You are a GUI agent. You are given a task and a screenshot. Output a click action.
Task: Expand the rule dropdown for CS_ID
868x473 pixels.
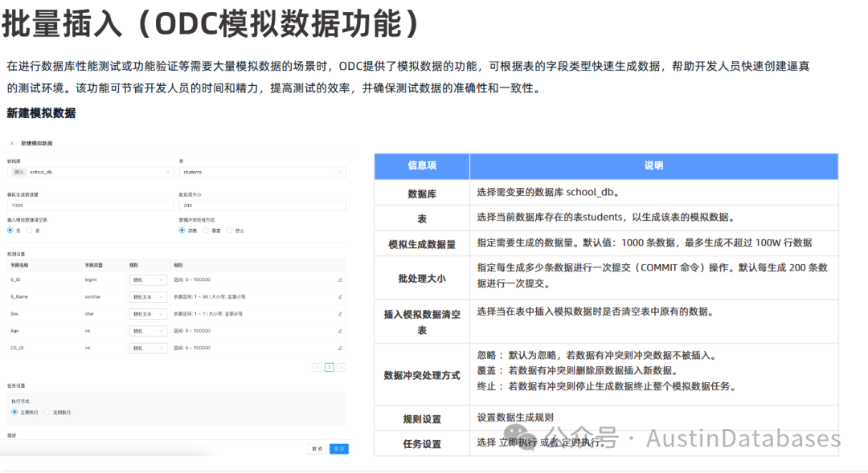point(148,348)
